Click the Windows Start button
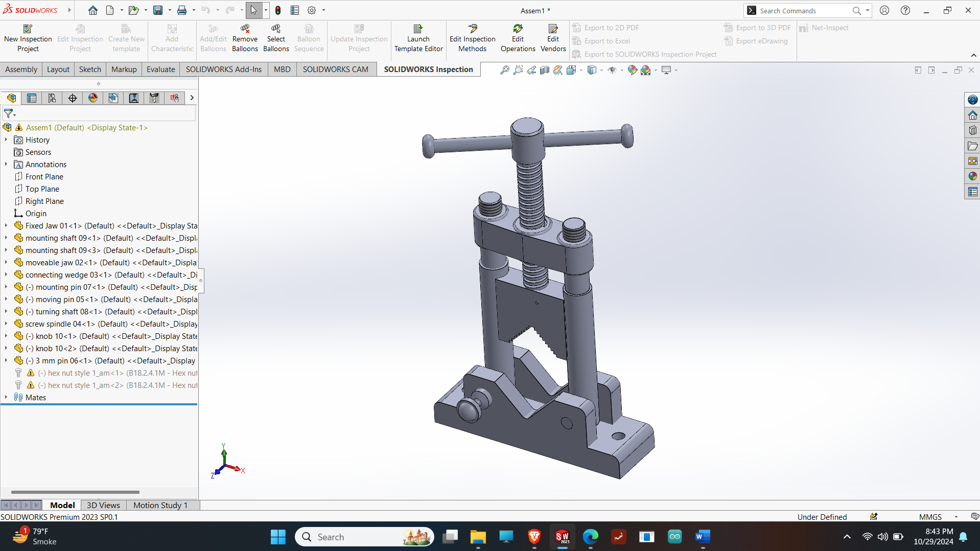 (x=278, y=537)
